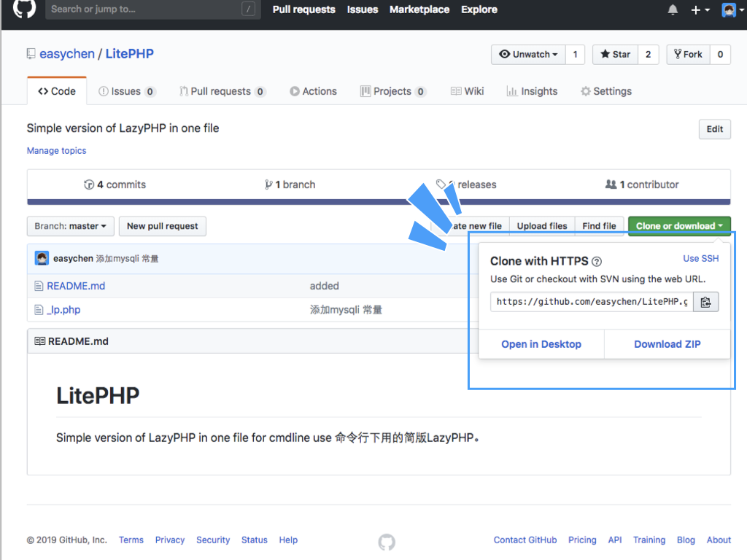Open Pricing footer link
The height and width of the screenshot is (560, 747).
pyautogui.click(x=582, y=540)
